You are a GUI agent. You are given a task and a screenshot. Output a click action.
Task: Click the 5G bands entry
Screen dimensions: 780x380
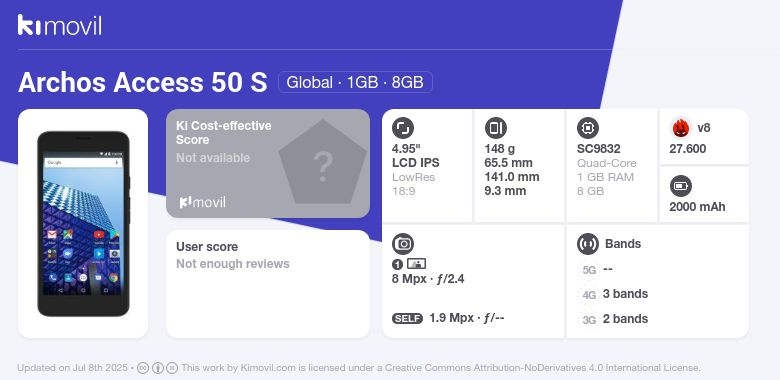(x=596, y=269)
